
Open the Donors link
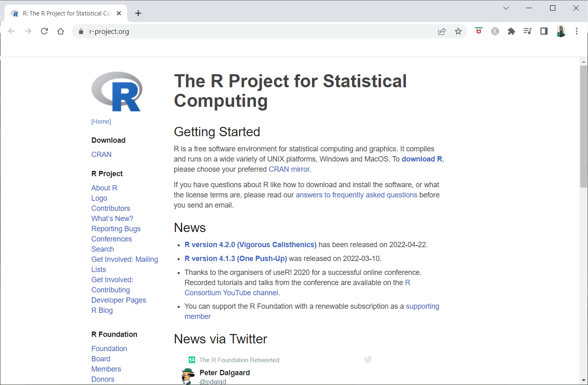[103, 379]
